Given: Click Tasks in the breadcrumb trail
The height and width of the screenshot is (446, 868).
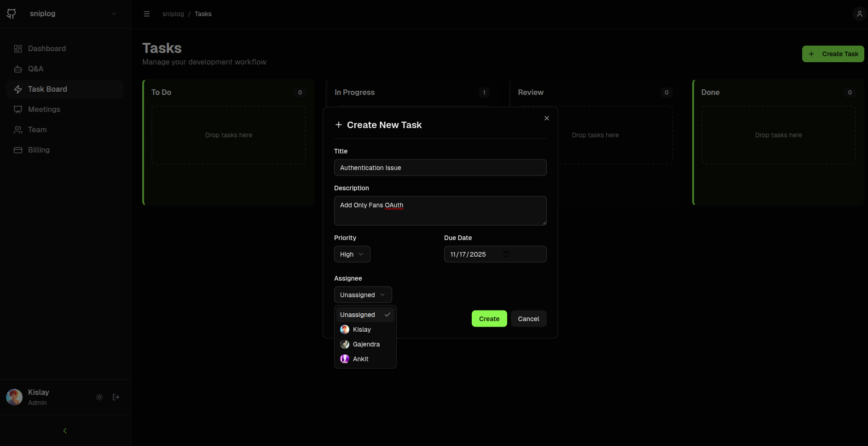Looking at the screenshot, I should (203, 14).
